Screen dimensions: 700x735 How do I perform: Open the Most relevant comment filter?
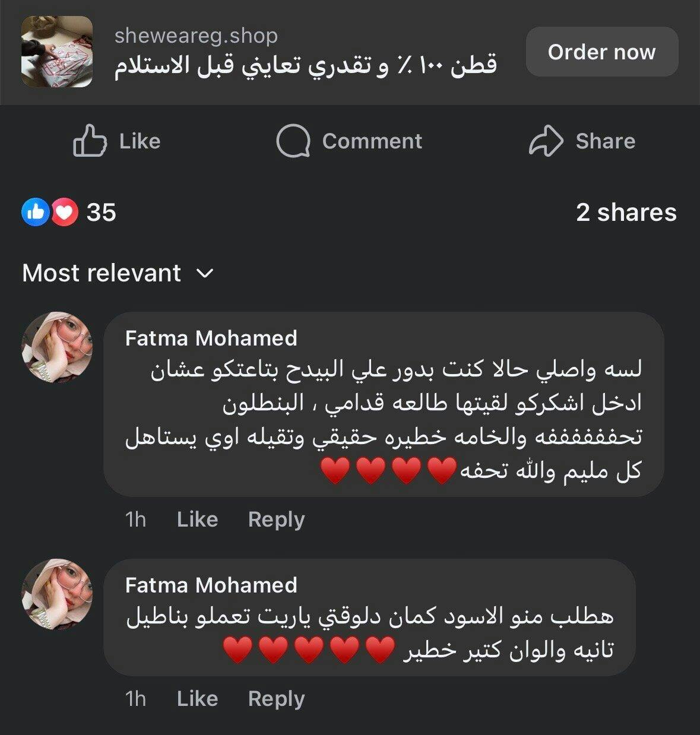[x=102, y=273]
